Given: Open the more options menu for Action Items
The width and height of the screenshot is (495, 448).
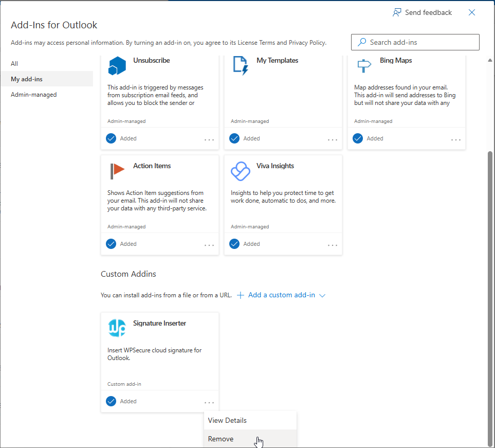Looking at the screenshot, I should click(209, 245).
